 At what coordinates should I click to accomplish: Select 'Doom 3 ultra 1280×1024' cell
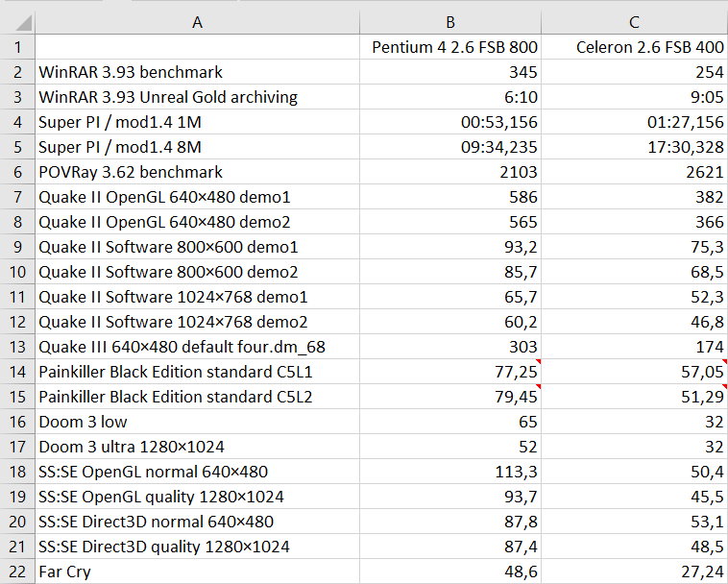pyautogui.click(x=197, y=447)
